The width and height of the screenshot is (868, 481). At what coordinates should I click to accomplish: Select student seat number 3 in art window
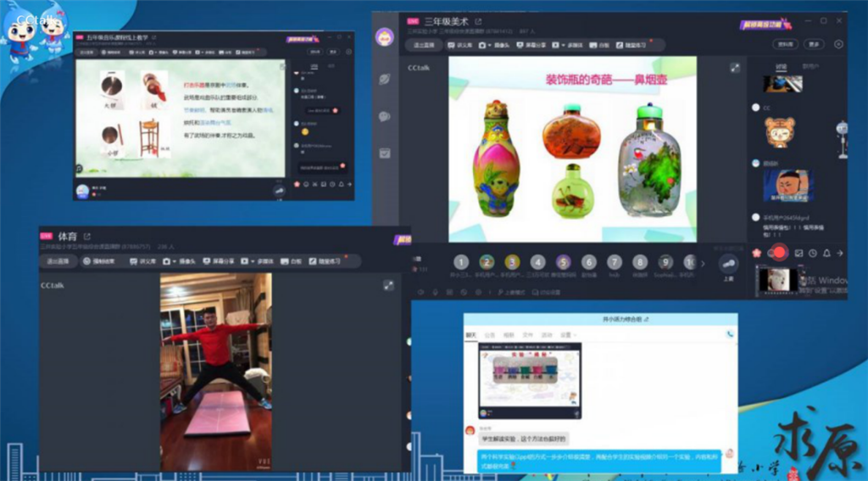[512, 261]
